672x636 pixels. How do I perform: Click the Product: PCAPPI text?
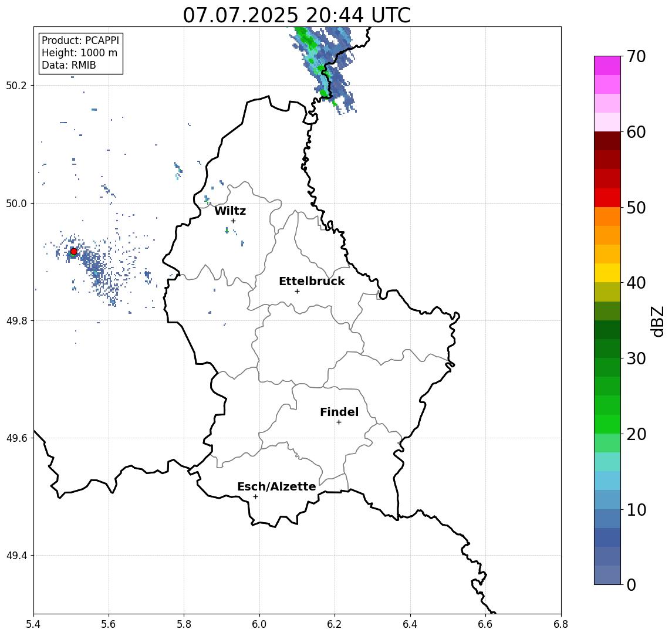click(x=80, y=40)
